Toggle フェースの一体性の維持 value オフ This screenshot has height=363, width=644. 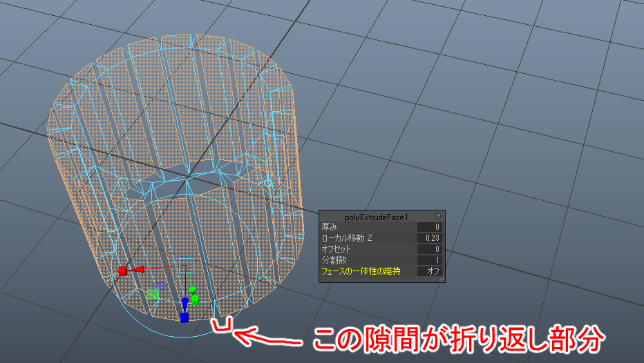[430, 271]
